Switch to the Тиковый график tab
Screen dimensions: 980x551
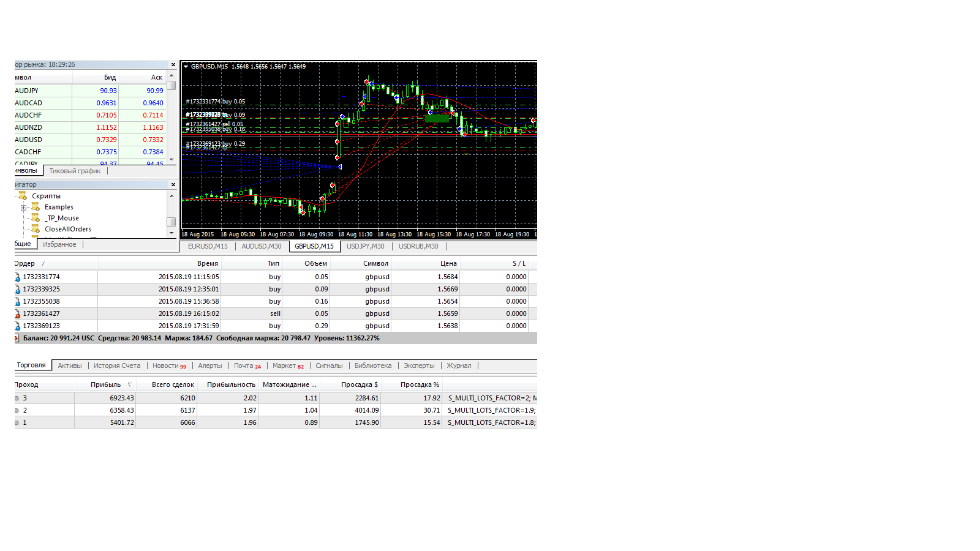point(75,171)
